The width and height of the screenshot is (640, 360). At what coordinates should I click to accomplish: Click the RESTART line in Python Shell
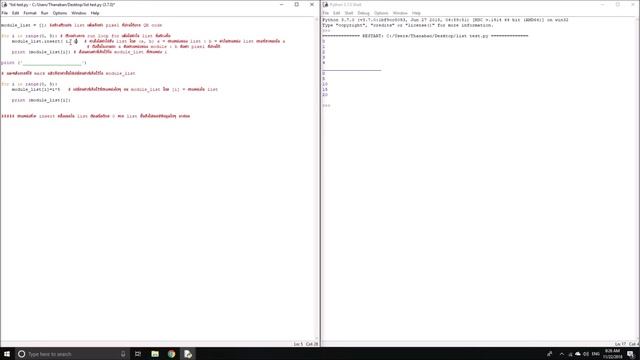tap(425, 36)
